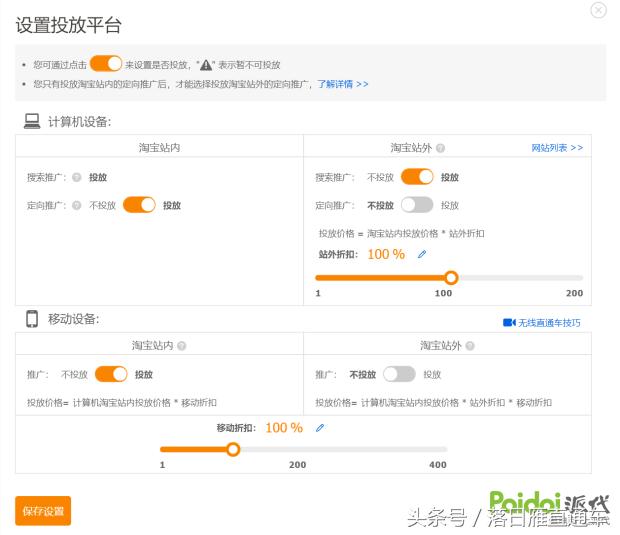Click 不投放 label beside computer 站内 定向推广
Image resolution: width=620 pixels, height=535 pixels.
[102, 206]
